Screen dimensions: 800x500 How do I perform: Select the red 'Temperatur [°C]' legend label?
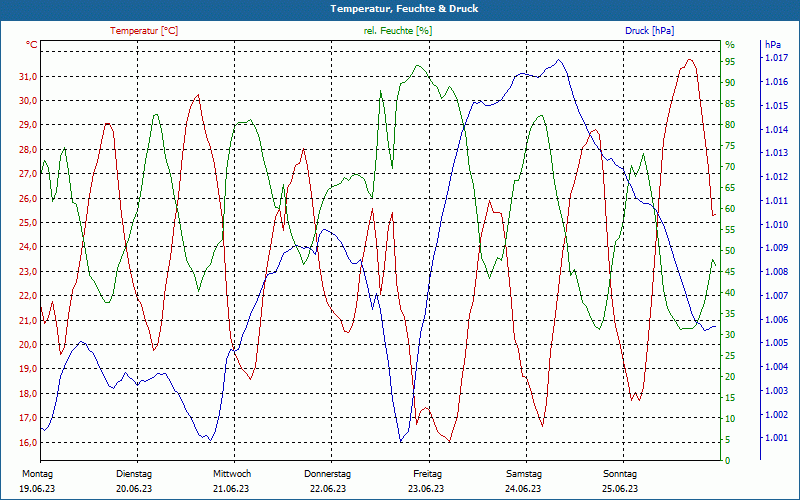pos(144,31)
